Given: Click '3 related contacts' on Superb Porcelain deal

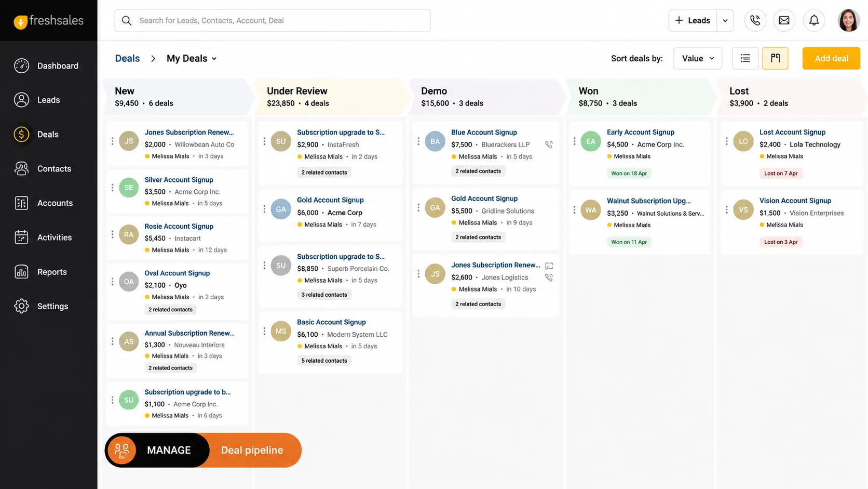Looking at the screenshot, I should click(324, 295).
